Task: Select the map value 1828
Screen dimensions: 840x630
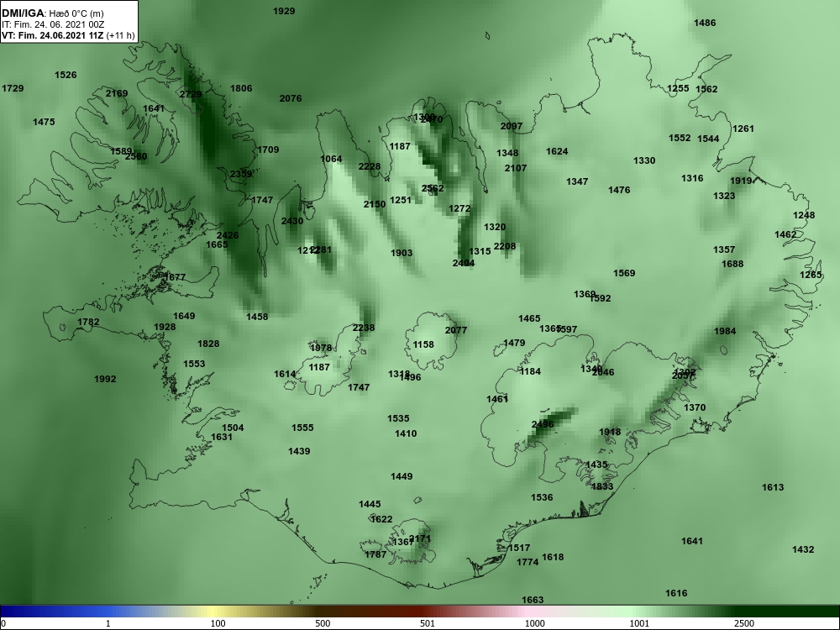Action: click(208, 344)
